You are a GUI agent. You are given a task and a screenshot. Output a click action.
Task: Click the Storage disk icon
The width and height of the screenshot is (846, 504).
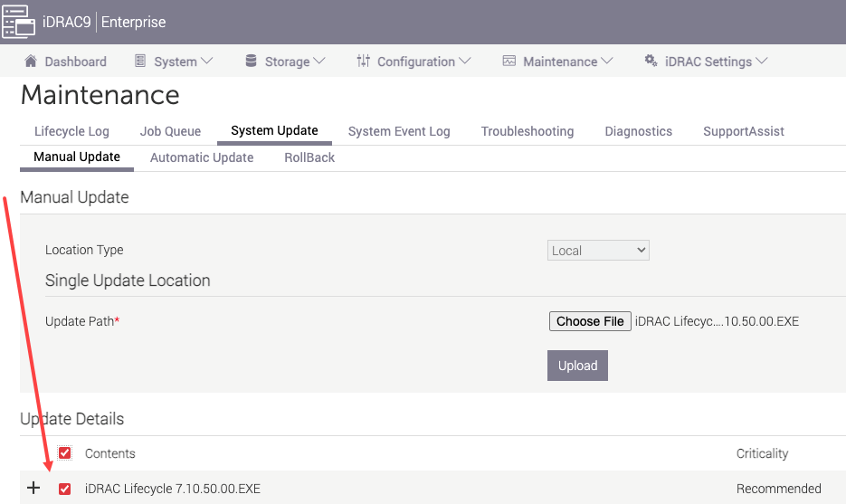[251, 62]
